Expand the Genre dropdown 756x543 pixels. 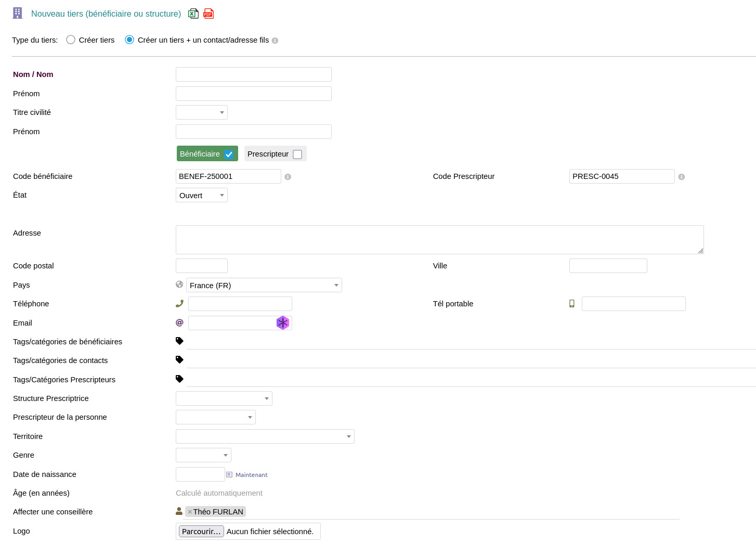203,455
